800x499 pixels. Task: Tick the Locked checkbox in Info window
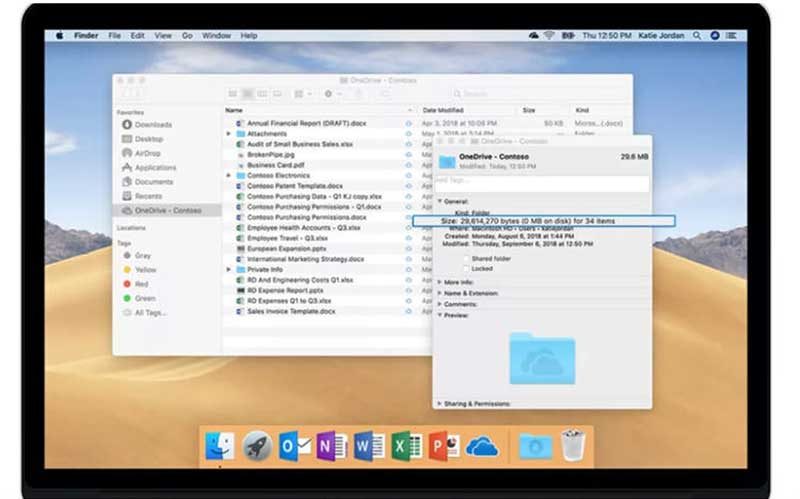coord(465,269)
